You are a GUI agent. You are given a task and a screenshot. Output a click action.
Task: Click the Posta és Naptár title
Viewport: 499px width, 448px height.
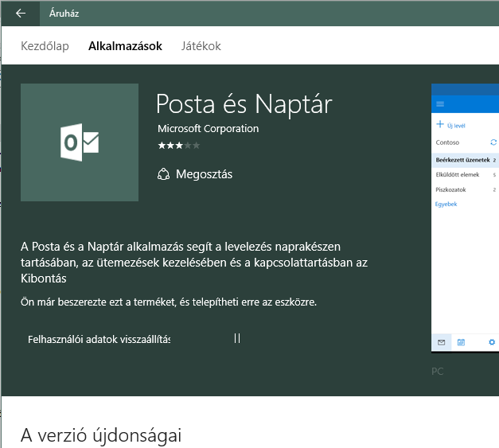click(x=244, y=104)
